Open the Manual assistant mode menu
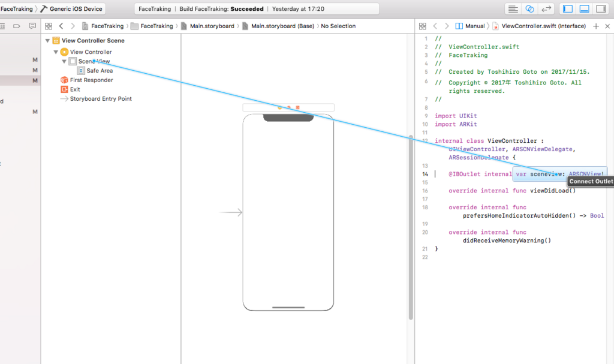Image resolution: width=614 pixels, height=364 pixels. tap(470, 26)
